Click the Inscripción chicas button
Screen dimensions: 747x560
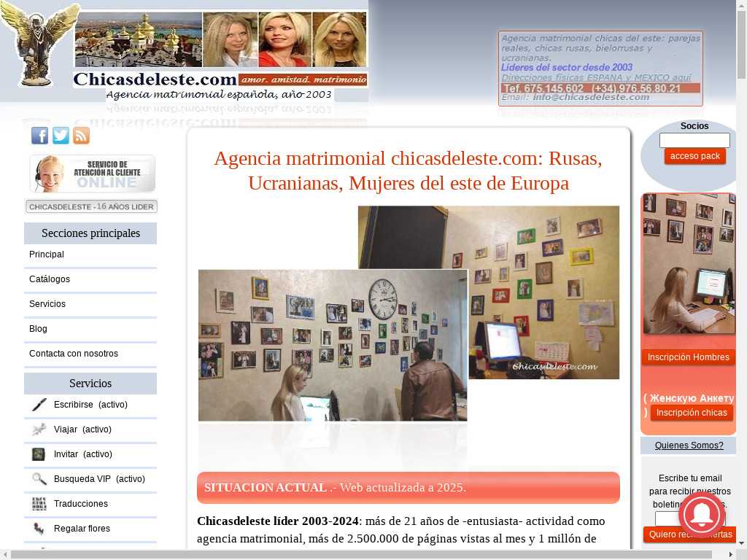point(692,413)
